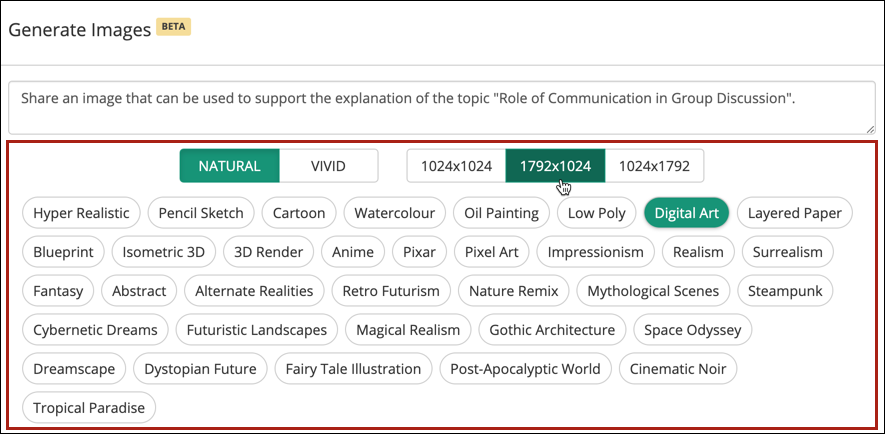Click the BETA badge beside Generate Images
This screenshot has width=885, height=434.
[174, 27]
